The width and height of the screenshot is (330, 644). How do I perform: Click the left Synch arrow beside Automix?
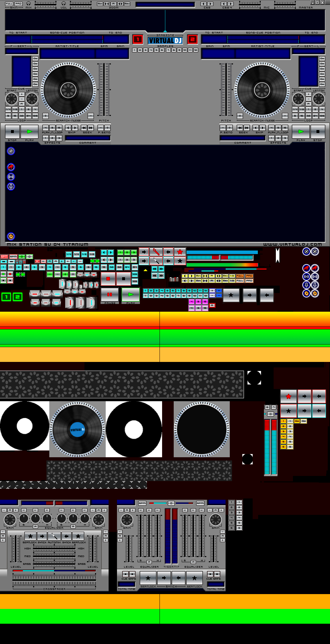pyautogui.click(x=42, y=536)
